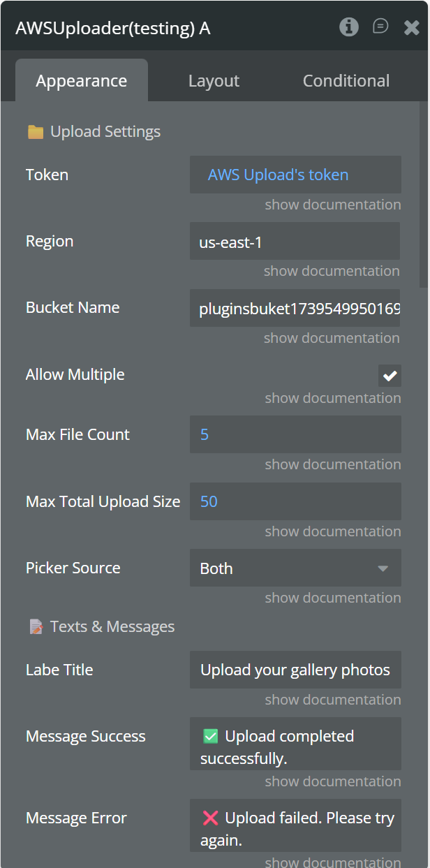Viewport: 430px width, 868px height.
Task: Open the Picker Source dropdown
Action: 295,568
